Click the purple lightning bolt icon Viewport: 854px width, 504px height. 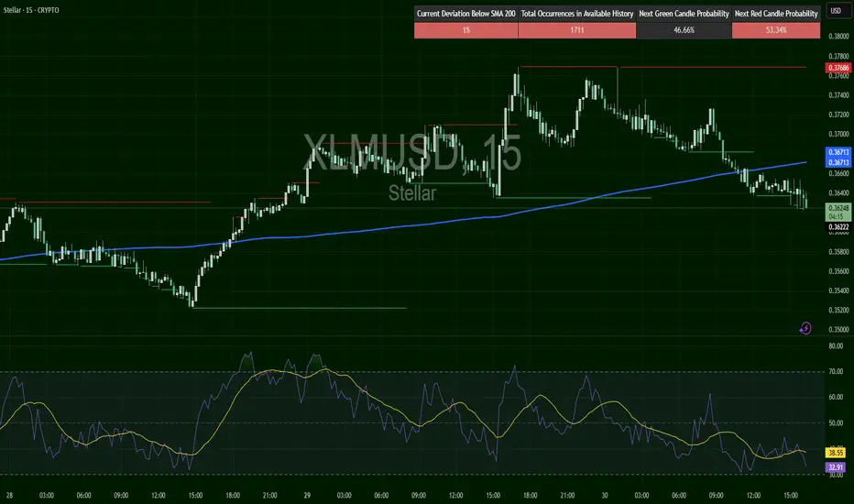[805, 328]
